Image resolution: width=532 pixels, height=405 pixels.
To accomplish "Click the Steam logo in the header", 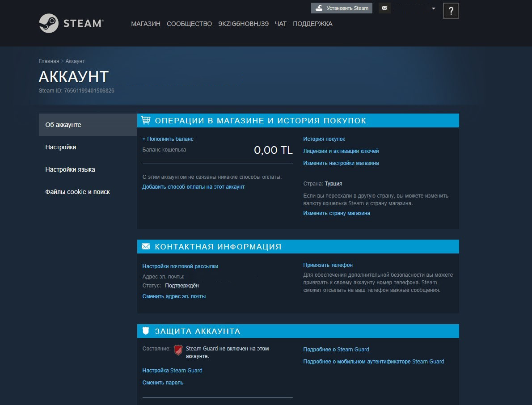I will coord(71,23).
